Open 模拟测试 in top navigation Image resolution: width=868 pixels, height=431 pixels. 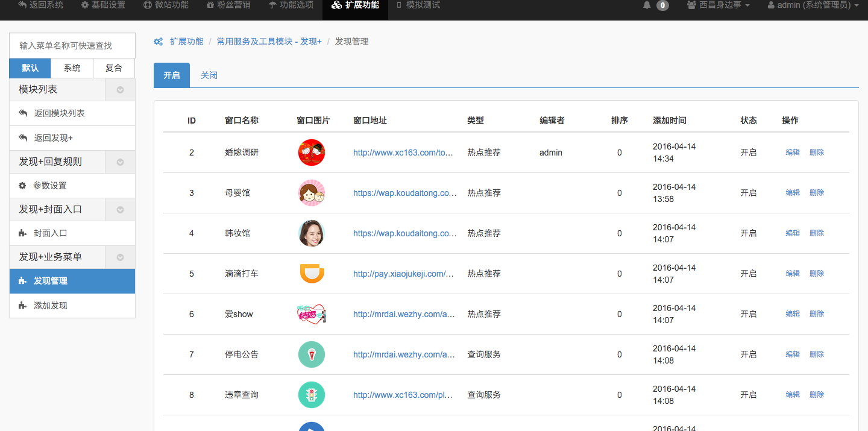(418, 5)
